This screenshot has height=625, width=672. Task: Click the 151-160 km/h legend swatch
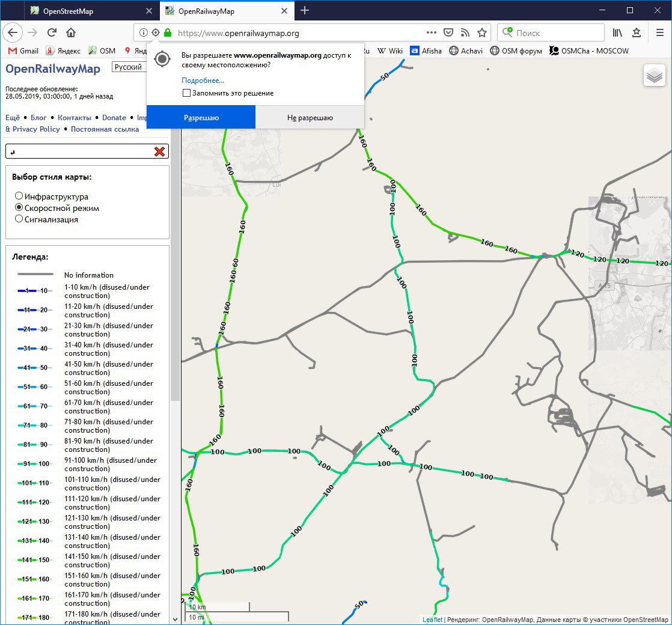click(x=35, y=579)
